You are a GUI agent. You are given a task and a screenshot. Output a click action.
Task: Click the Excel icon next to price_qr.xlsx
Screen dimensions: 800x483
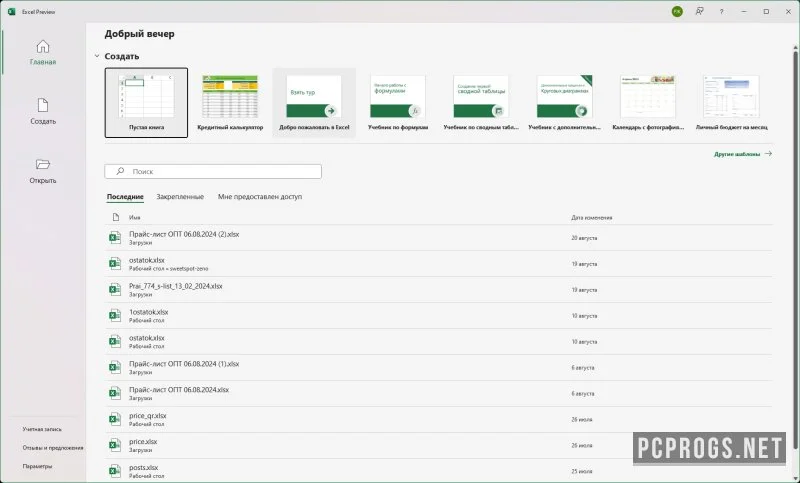pos(115,419)
